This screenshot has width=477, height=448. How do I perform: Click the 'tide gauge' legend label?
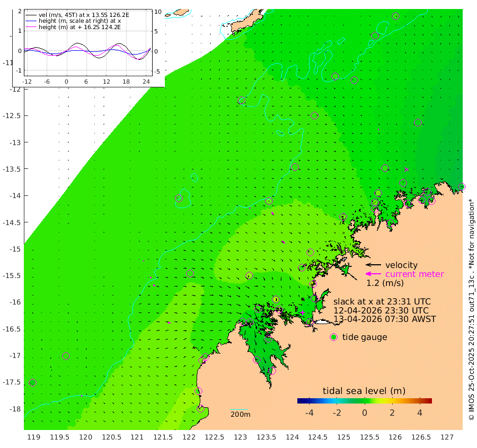pos(365,337)
